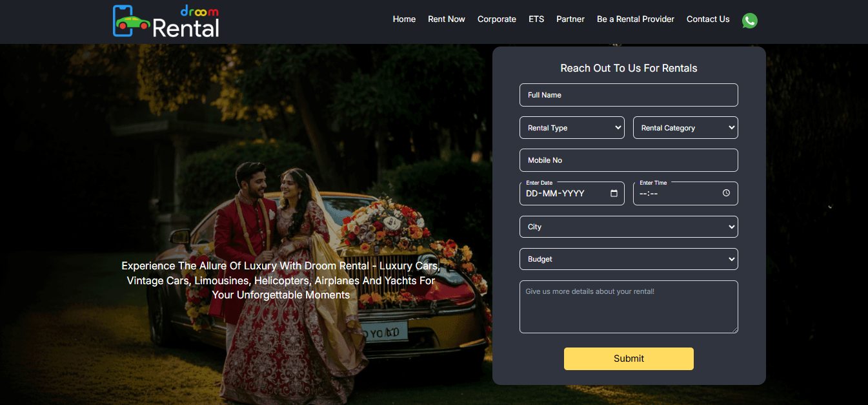Open the calendar picker in Enter Date field
The image size is (868, 405).
[x=614, y=193]
